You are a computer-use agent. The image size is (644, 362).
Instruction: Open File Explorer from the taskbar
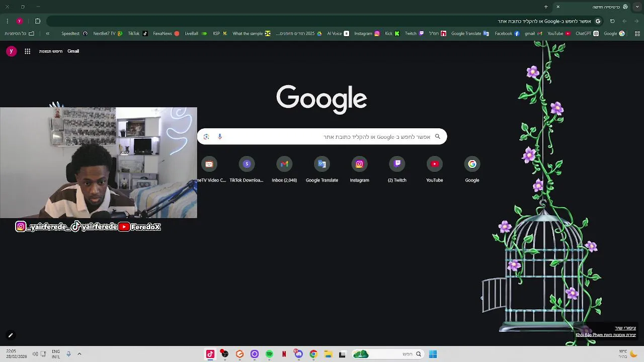[328, 354]
